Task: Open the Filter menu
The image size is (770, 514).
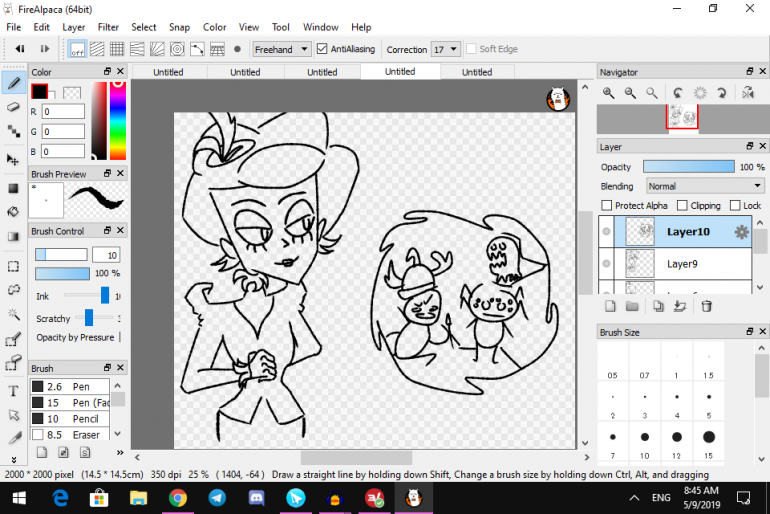Action: (x=108, y=27)
